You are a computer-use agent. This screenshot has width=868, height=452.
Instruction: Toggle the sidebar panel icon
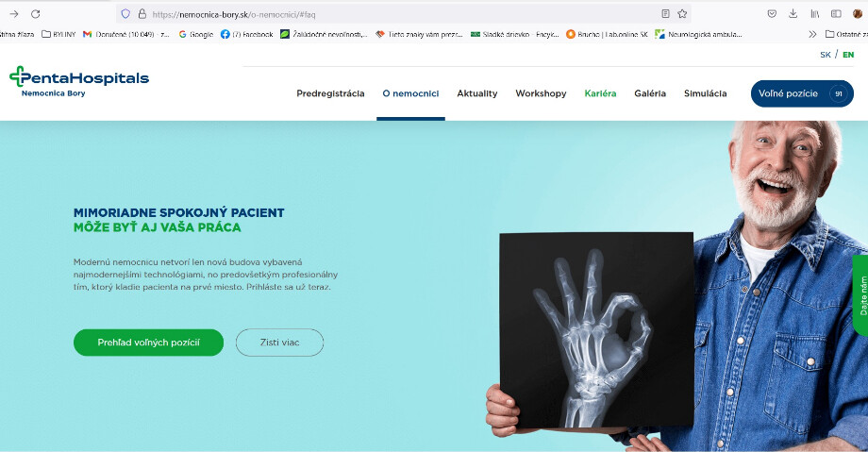tap(837, 14)
